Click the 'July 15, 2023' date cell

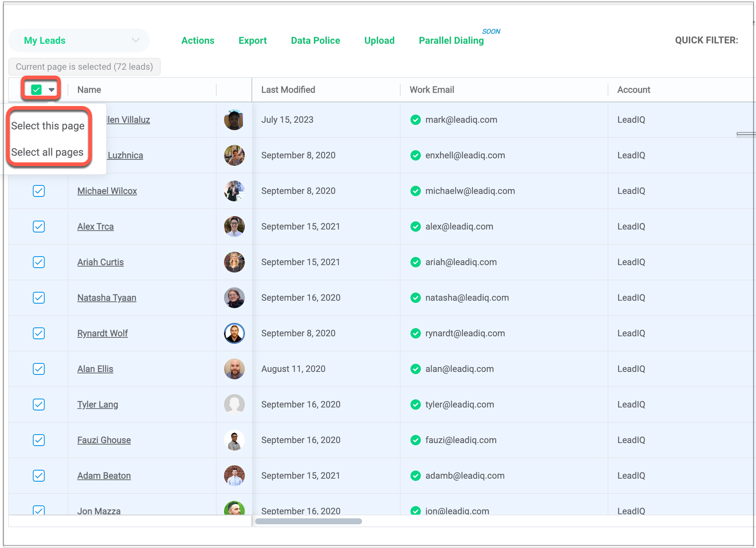(287, 120)
